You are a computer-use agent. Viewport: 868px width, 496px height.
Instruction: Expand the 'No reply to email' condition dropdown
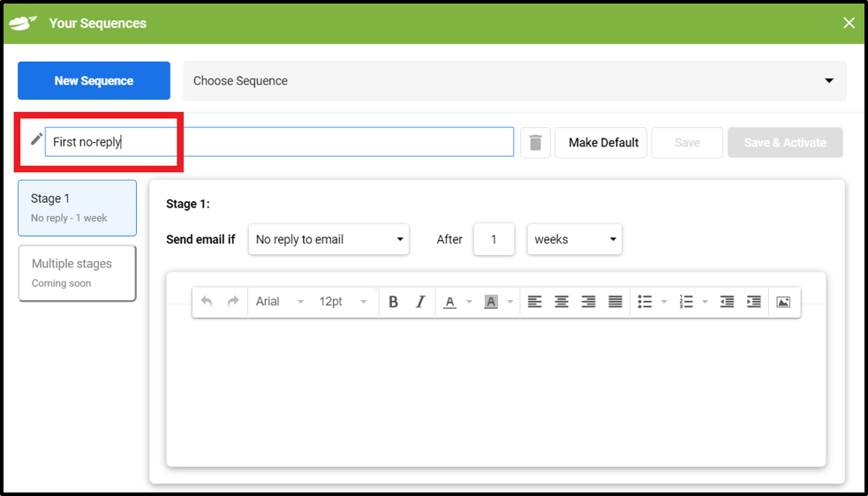[x=328, y=239]
